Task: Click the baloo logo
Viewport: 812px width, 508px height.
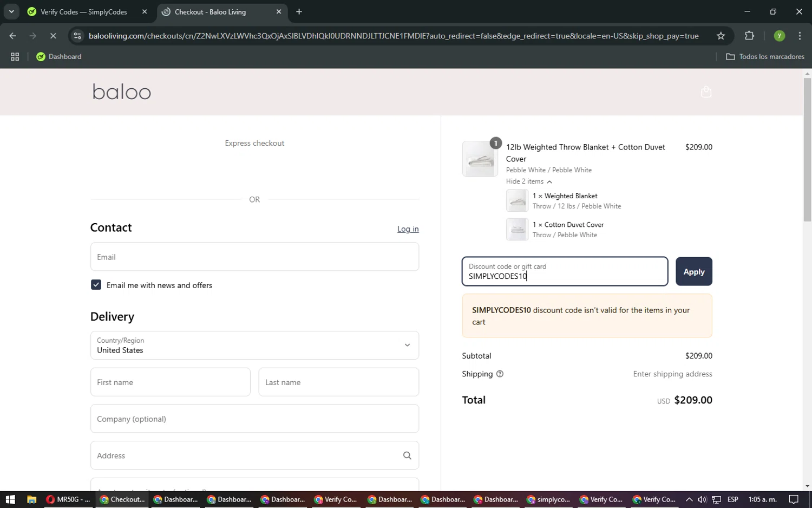Action: (122, 92)
